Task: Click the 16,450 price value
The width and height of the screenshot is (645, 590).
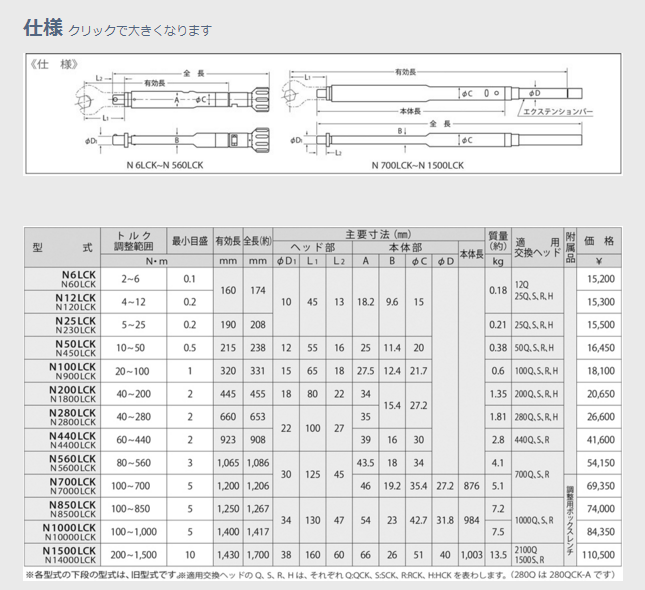Action: 601,348
